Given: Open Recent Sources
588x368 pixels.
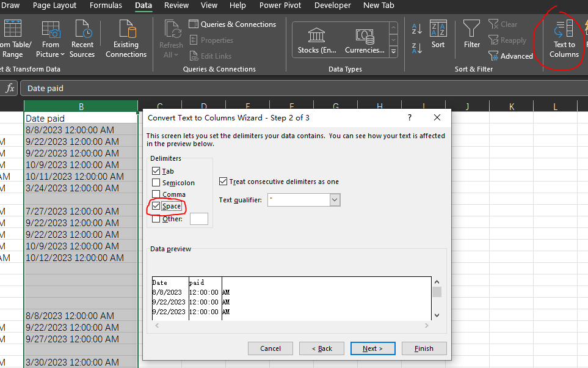Looking at the screenshot, I should click(82, 39).
